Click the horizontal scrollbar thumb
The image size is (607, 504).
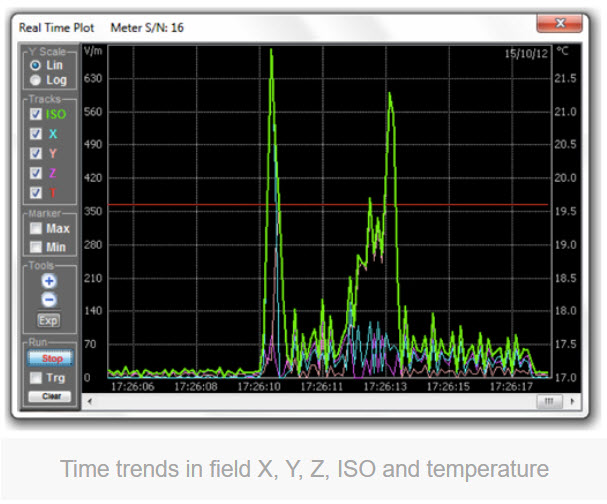[x=549, y=401]
